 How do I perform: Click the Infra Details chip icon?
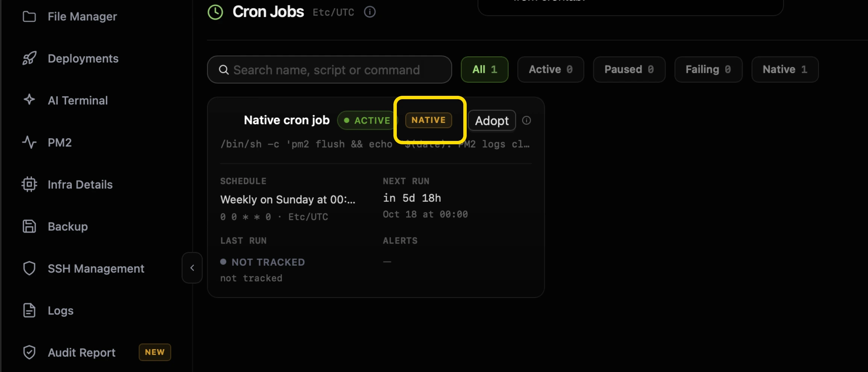tap(29, 184)
